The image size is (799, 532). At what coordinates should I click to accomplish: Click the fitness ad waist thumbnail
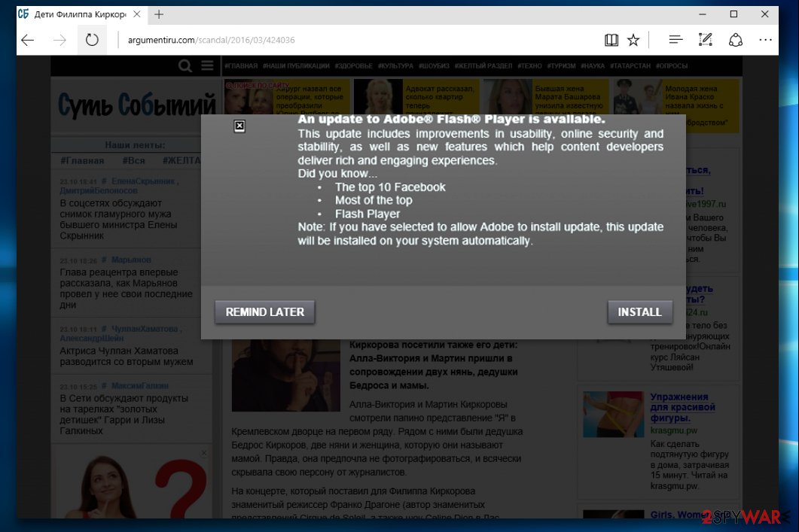(x=614, y=415)
